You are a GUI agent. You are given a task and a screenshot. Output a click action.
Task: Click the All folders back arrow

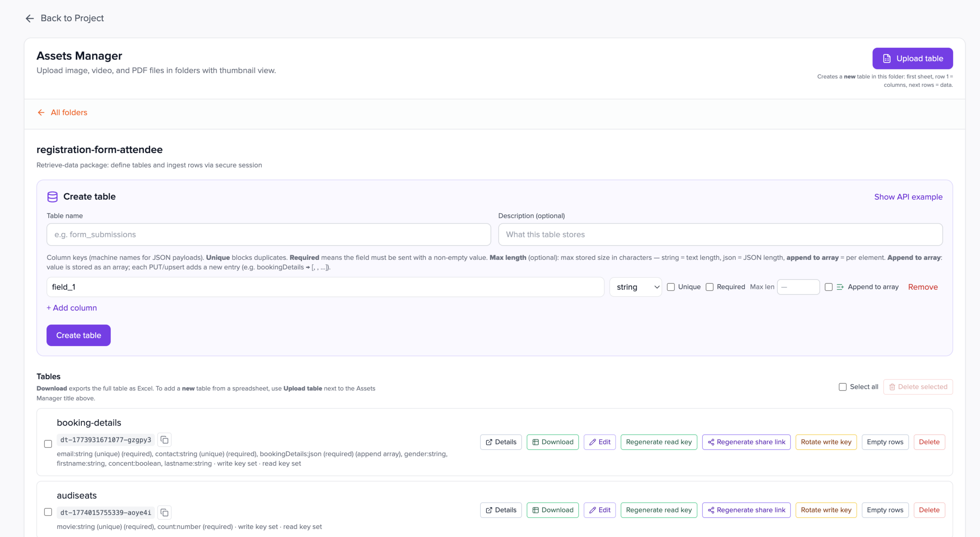tap(41, 113)
